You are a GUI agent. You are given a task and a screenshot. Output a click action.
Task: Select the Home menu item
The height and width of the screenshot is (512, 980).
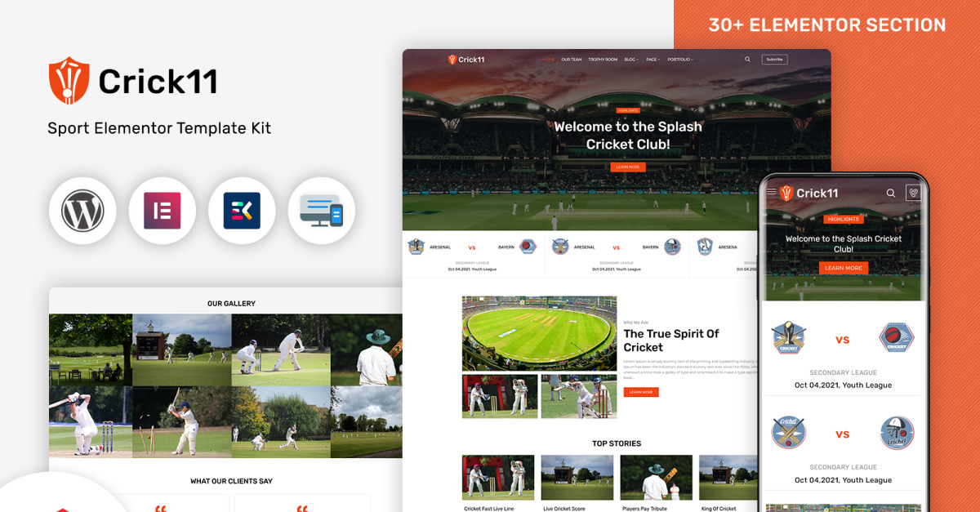click(548, 60)
